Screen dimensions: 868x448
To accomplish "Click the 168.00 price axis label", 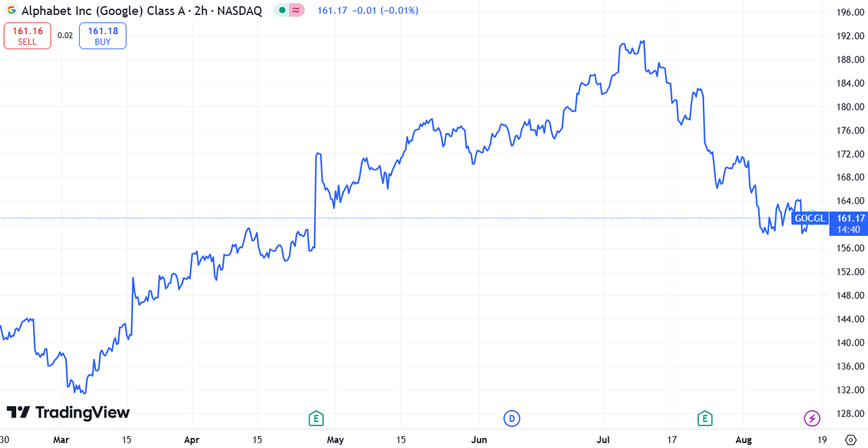I will (x=850, y=177).
